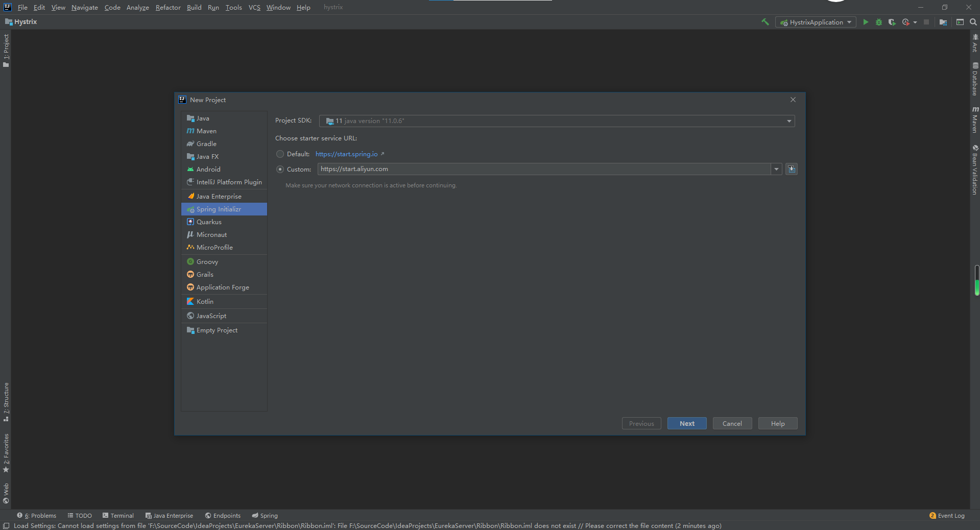Open the Navigate menu
980x530 pixels.
point(84,7)
